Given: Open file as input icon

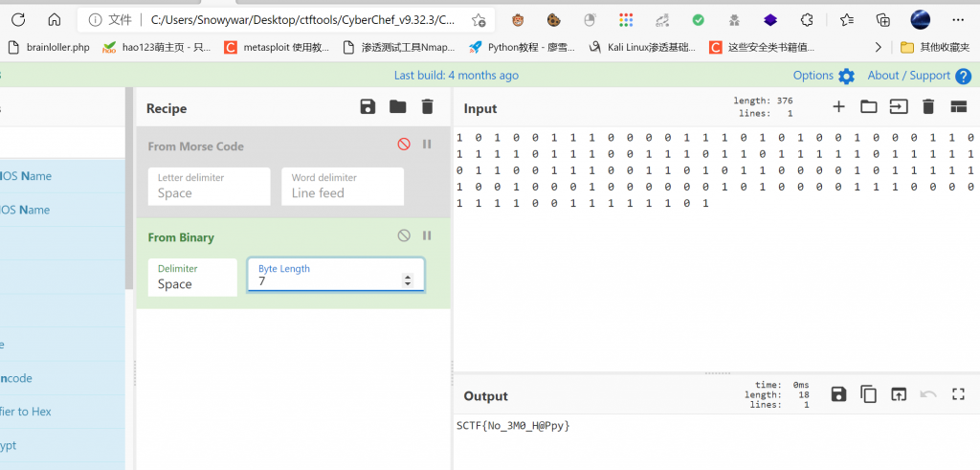Looking at the screenshot, I should click(x=898, y=107).
